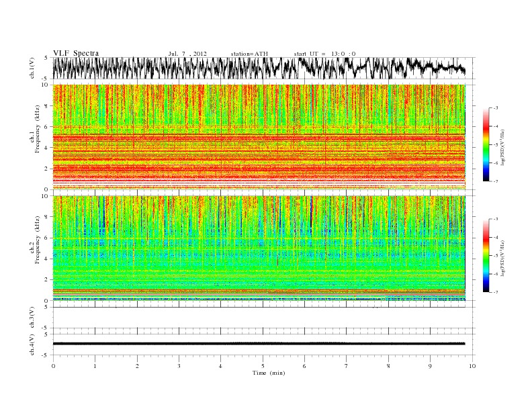Click the ch.1 waveform trace panel
The width and height of the screenshot is (532, 411).
[263, 68]
